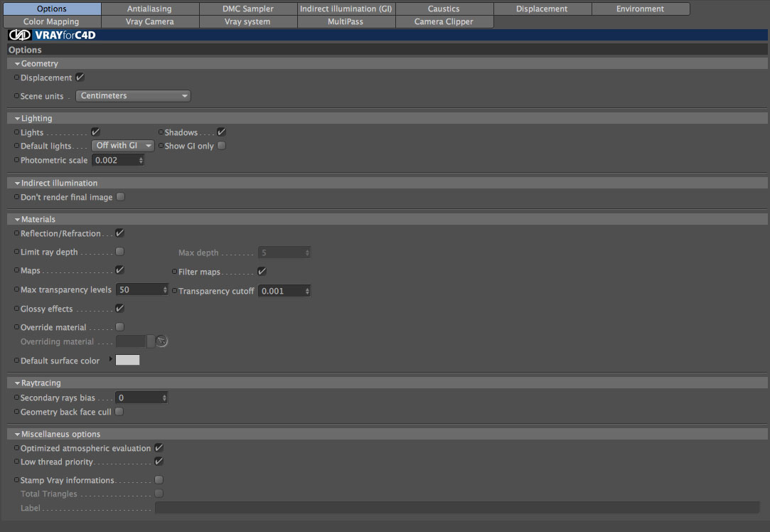
Task: Select the Options tab
Action: click(x=52, y=9)
